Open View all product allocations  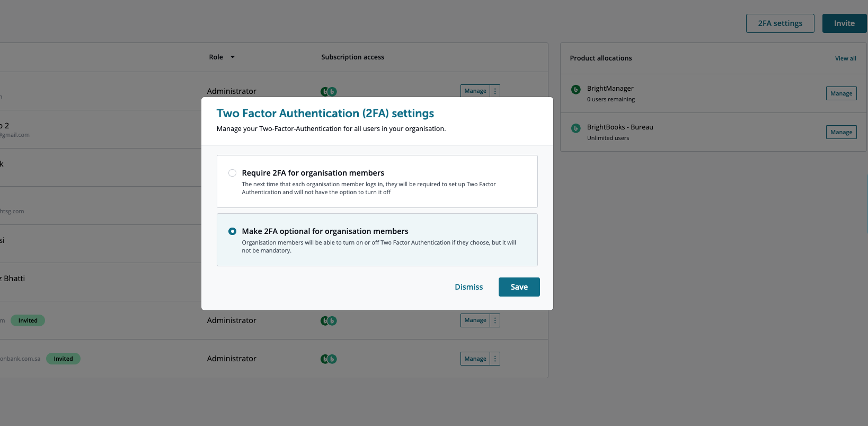click(x=845, y=58)
